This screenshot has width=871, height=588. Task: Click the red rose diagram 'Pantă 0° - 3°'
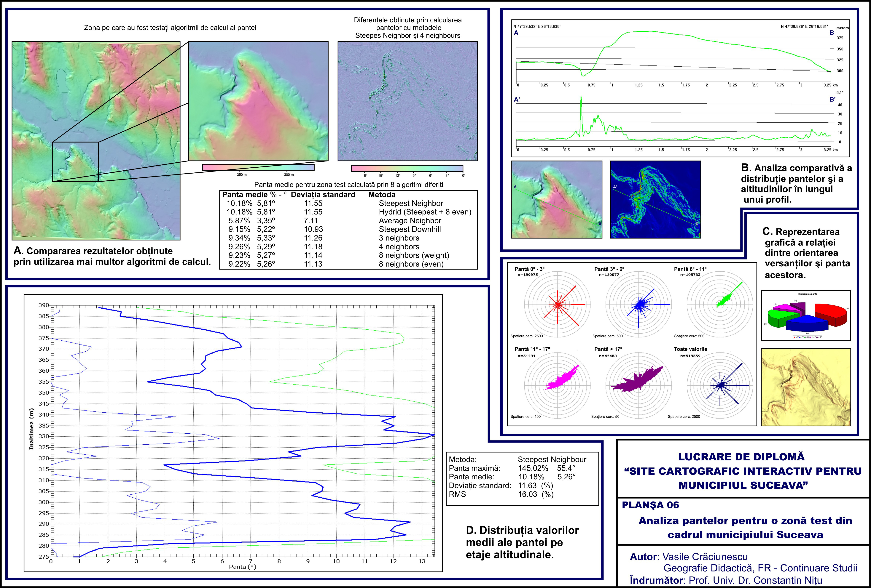(x=557, y=304)
